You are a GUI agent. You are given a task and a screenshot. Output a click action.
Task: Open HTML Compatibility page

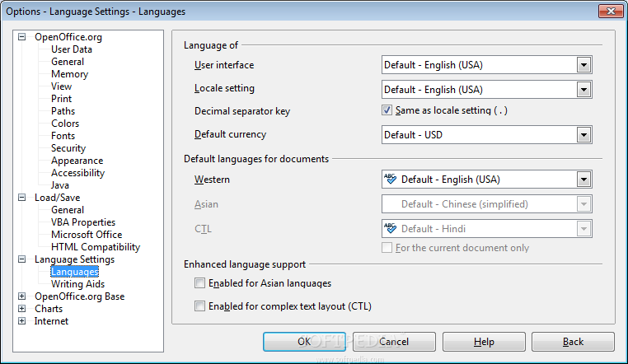tap(96, 247)
